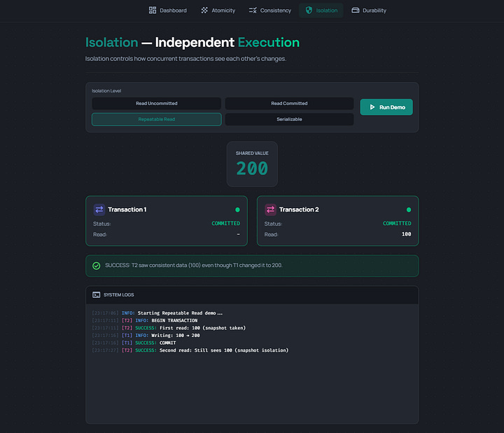Viewport: 504px width, 433px height.
Task: Click the shared value 200
Action: (252, 168)
